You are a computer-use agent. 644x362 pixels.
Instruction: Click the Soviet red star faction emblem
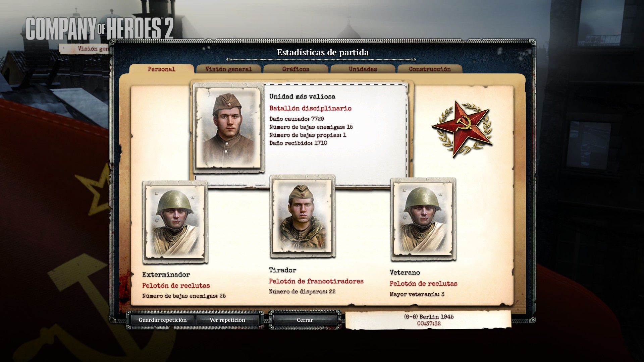(462, 129)
